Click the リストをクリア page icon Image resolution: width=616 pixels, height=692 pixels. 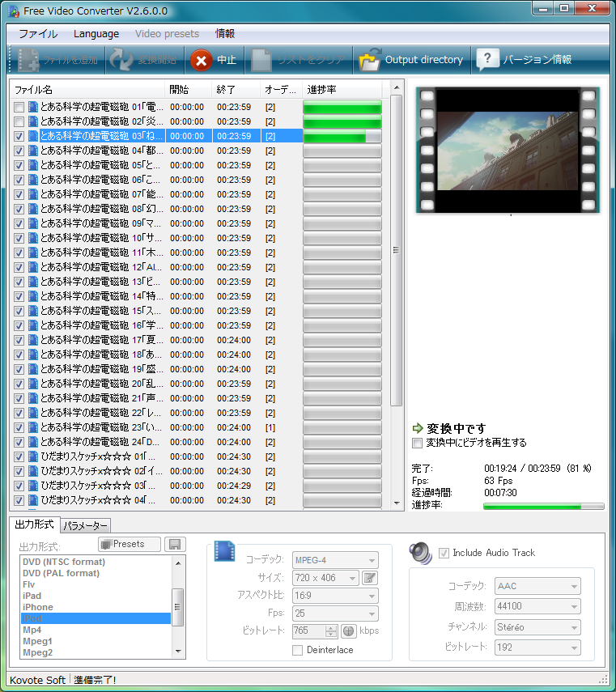click(x=261, y=60)
